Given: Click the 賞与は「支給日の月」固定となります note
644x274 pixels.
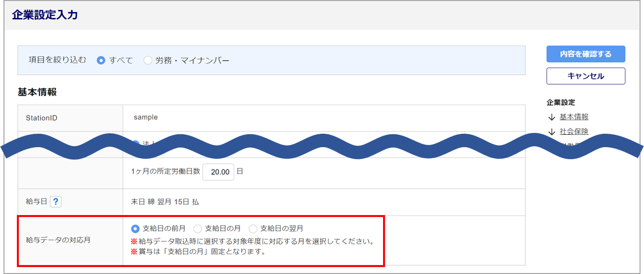Looking at the screenshot, I should (x=198, y=251).
